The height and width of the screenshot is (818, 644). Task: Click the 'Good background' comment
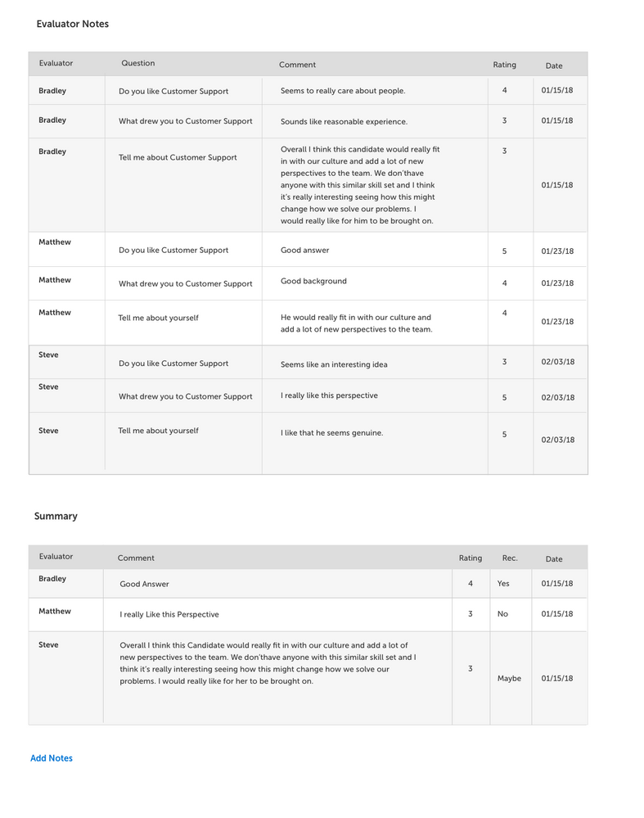coord(313,281)
